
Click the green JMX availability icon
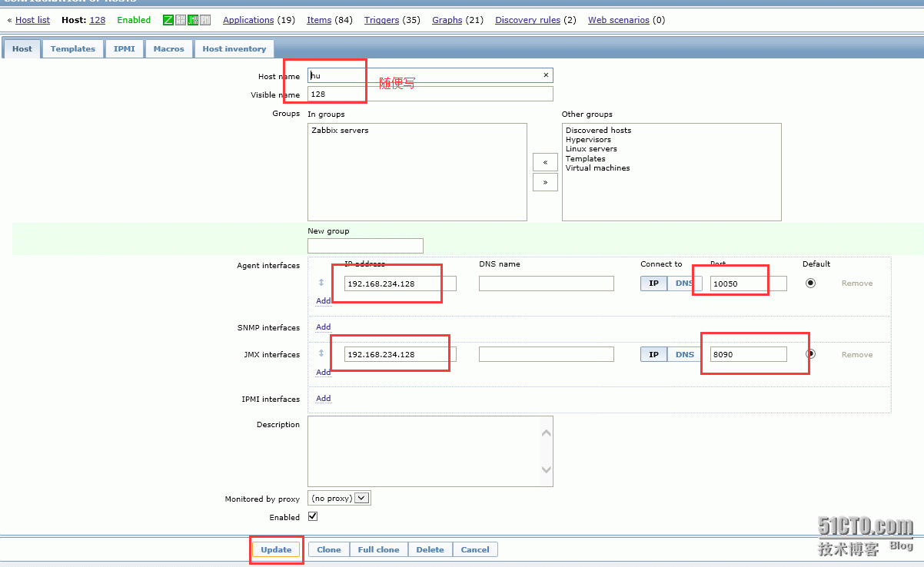[x=193, y=20]
